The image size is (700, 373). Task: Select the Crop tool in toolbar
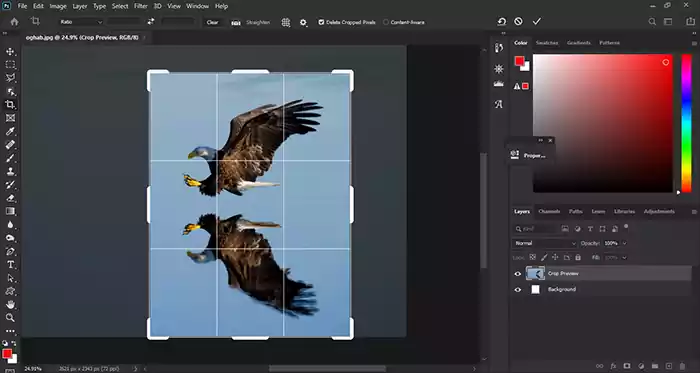(10, 105)
